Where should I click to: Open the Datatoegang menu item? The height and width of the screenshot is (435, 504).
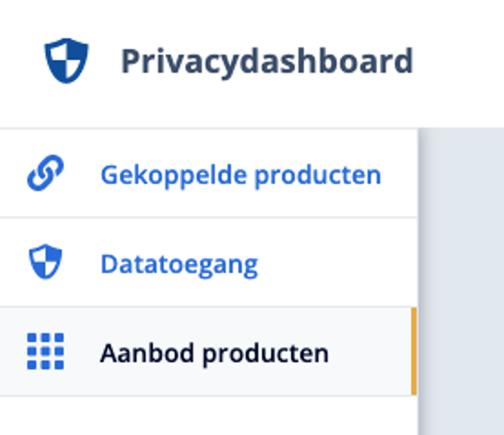coord(208,262)
